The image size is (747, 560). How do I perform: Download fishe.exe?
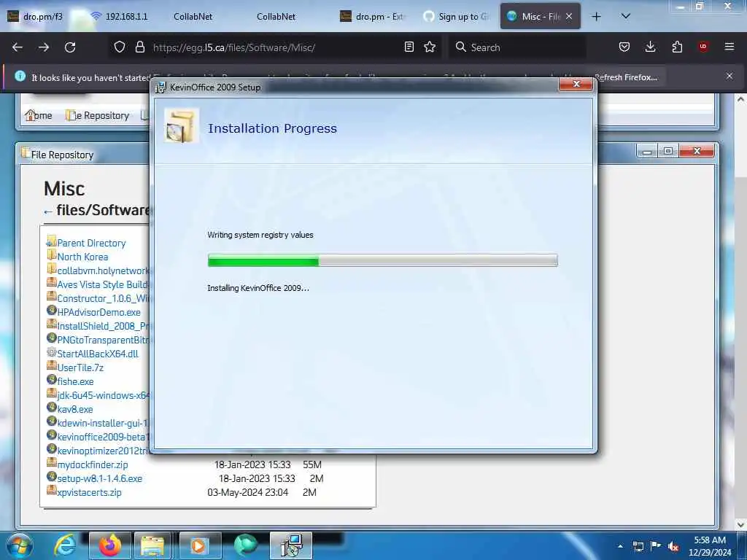(x=75, y=381)
